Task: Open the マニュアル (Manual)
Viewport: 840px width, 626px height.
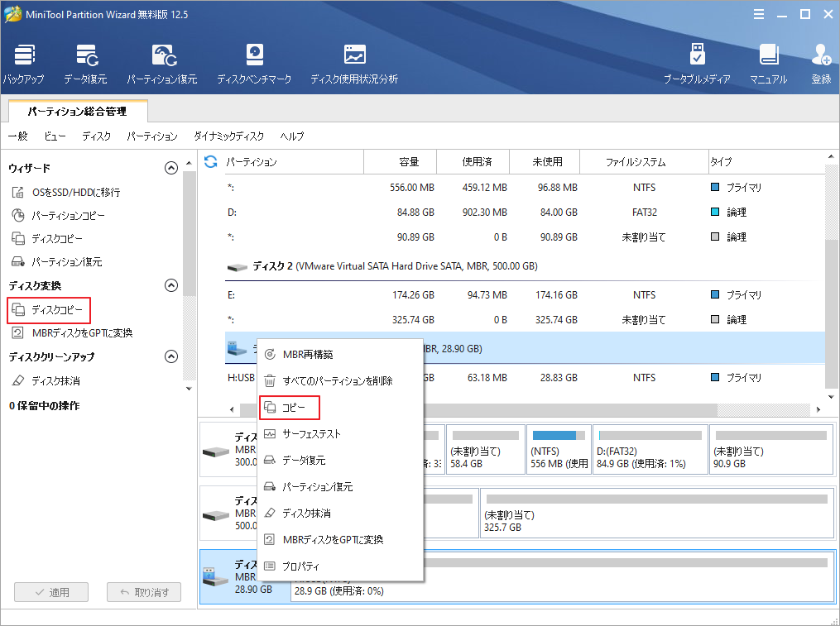Action: coord(768,65)
